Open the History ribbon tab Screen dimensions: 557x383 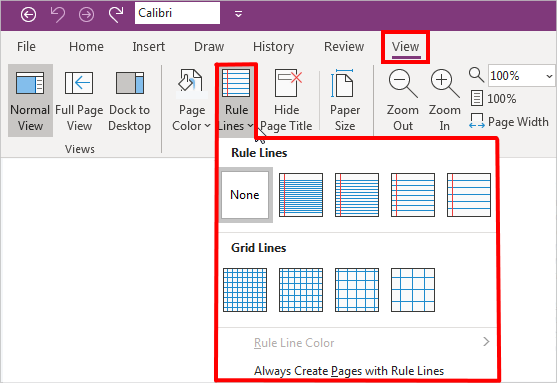274,47
